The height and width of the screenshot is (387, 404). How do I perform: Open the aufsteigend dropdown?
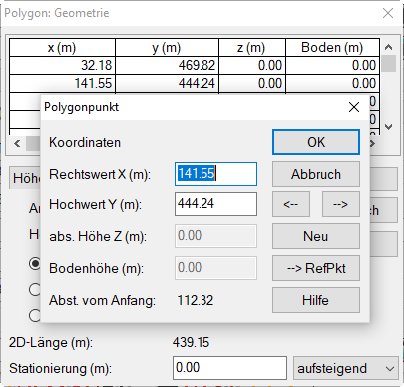[x=346, y=368]
